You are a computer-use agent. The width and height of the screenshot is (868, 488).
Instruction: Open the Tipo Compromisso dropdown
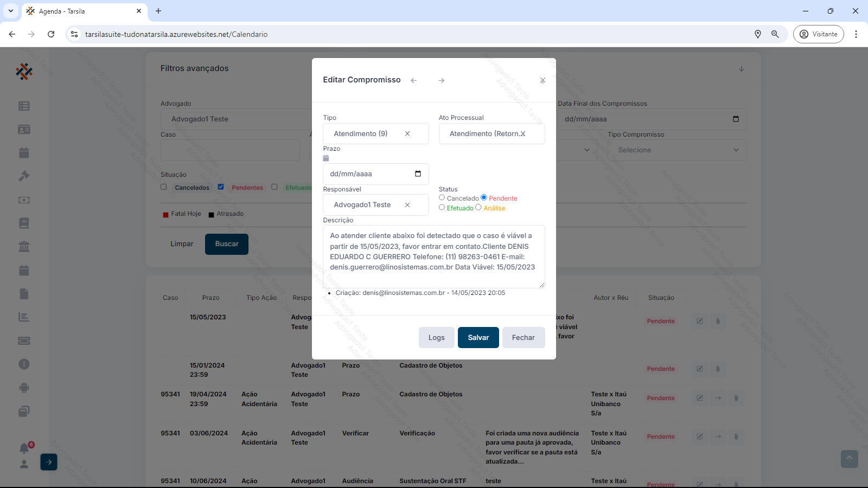[x=676, y=150]
